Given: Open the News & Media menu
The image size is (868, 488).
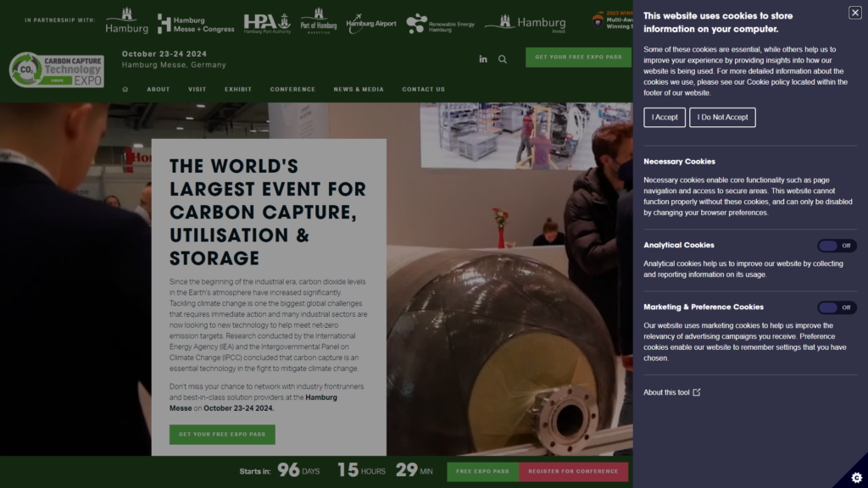Looking at the screenshot, I should click(359, 89).
